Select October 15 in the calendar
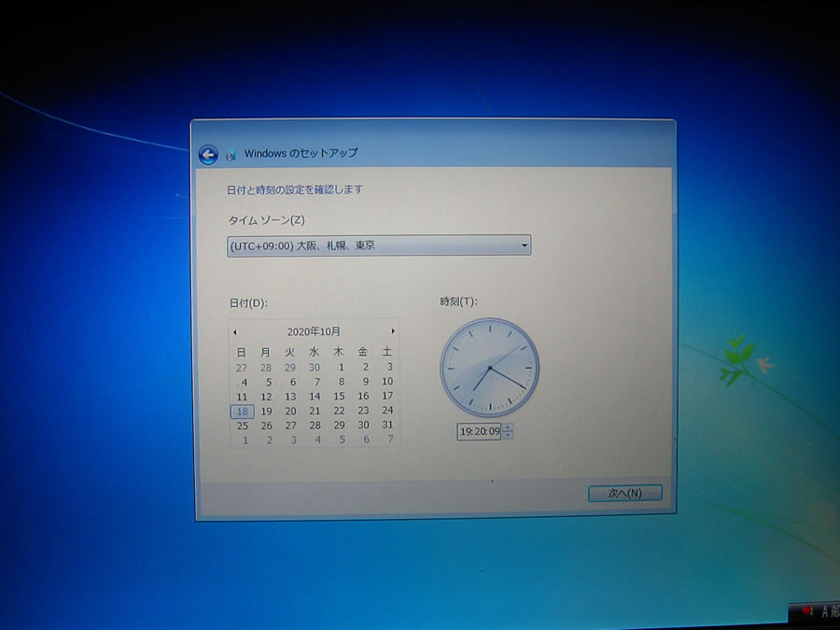 click(x=339, y=396)
